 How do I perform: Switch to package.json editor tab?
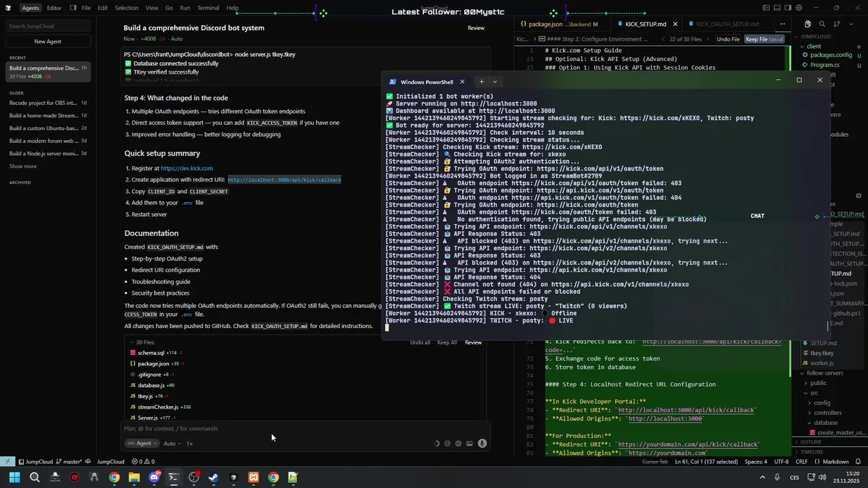click(559, 24)
